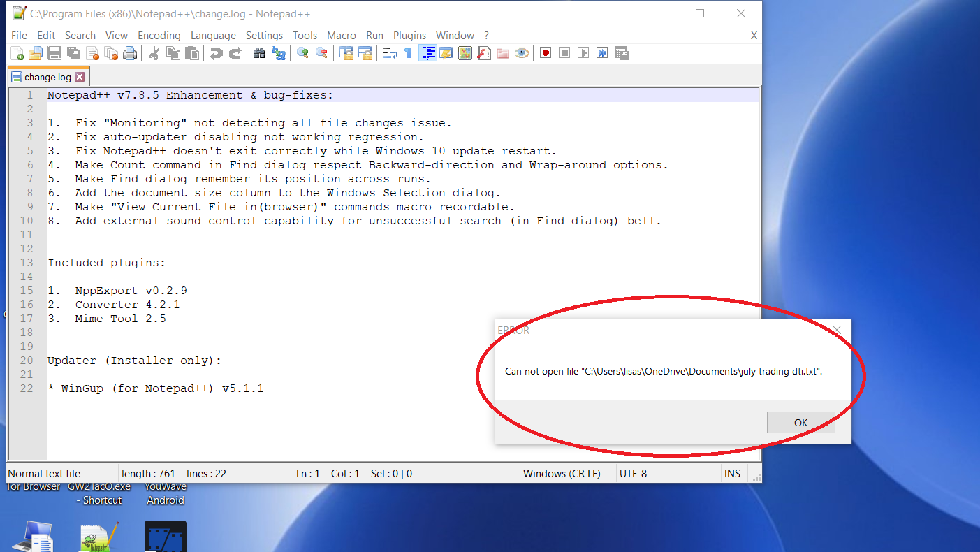Open the Tools menu
This screenshot has width=980, height=552.
click(x=305, y=36)
